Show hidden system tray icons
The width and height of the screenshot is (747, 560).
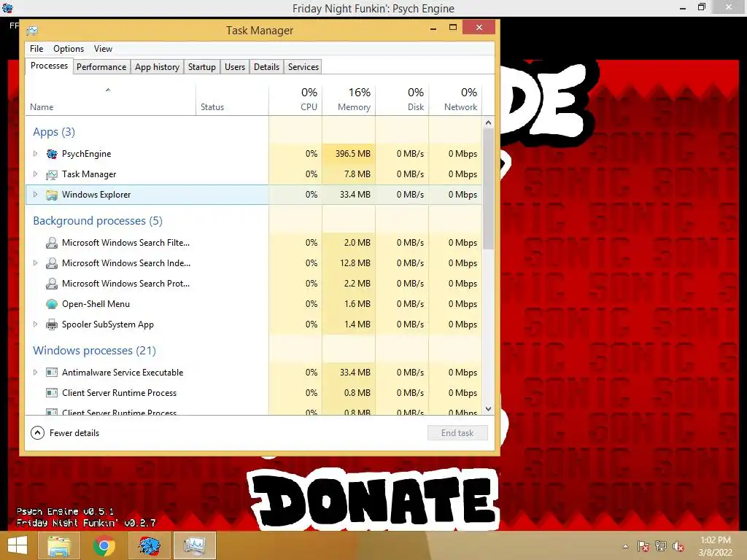coord(625,546)
